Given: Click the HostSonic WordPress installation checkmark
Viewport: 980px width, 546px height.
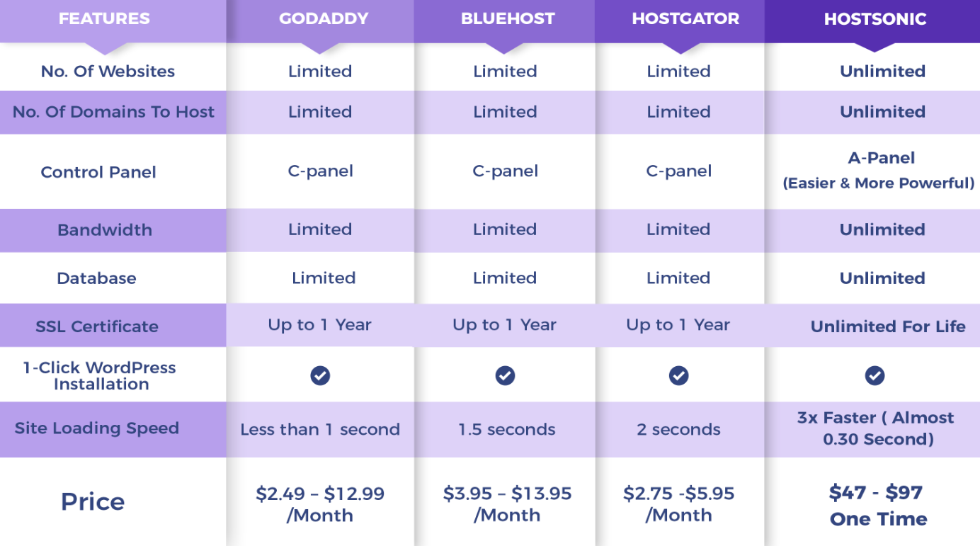Looking at the screenshot, I should 874,375.
